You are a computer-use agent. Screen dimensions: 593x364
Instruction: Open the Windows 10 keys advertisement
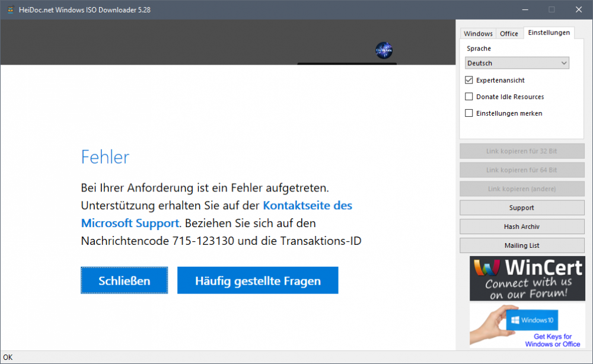pyautogui.click(x=527, y=325)
